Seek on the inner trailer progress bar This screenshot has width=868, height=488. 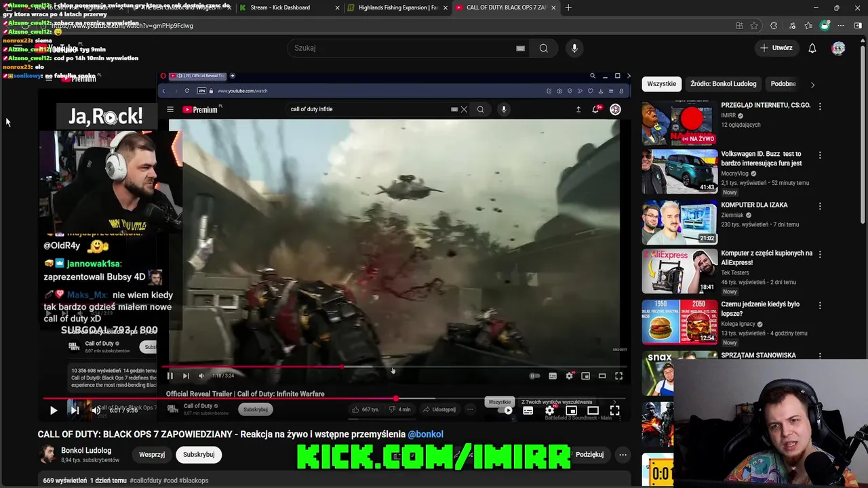(393, 367)
